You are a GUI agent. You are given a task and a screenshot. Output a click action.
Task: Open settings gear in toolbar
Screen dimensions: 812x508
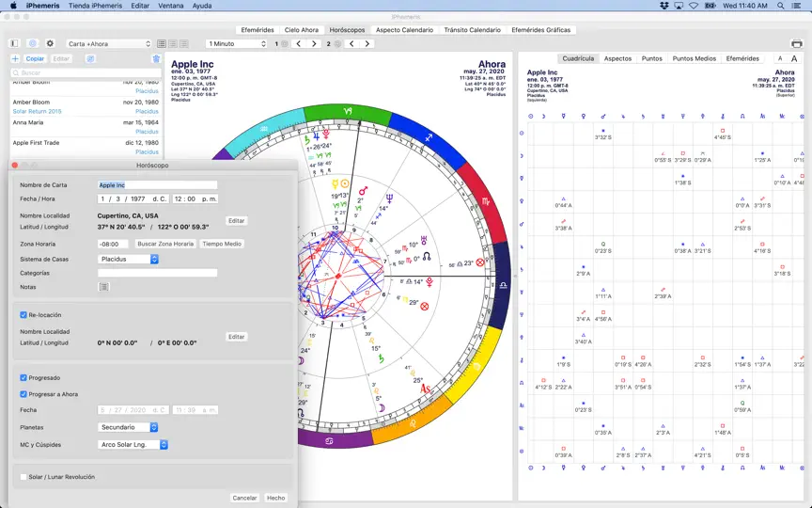point(50,43)
